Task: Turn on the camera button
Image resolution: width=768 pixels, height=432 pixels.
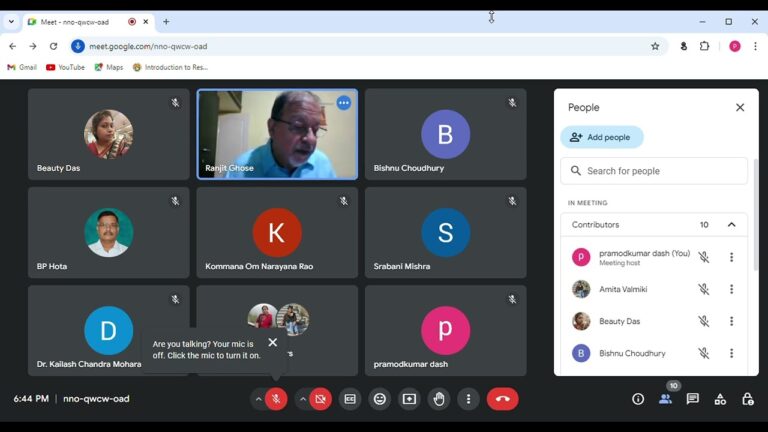Action: tap(320, 399)
